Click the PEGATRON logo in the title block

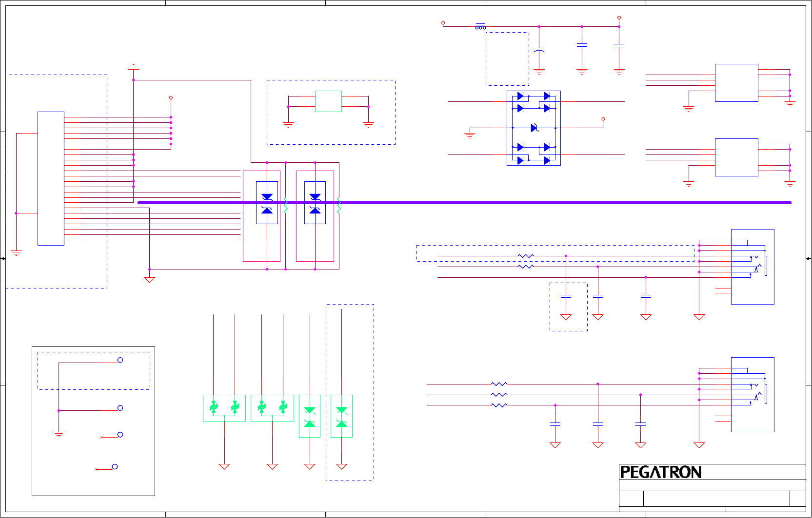(x=660, y=472)
